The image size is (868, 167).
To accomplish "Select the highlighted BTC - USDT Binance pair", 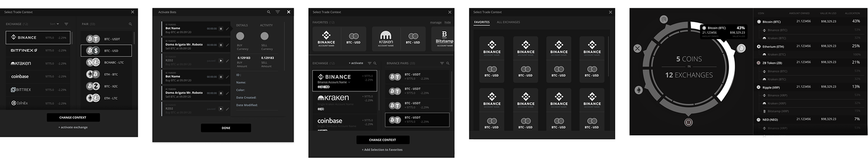I will pos(417,120).
